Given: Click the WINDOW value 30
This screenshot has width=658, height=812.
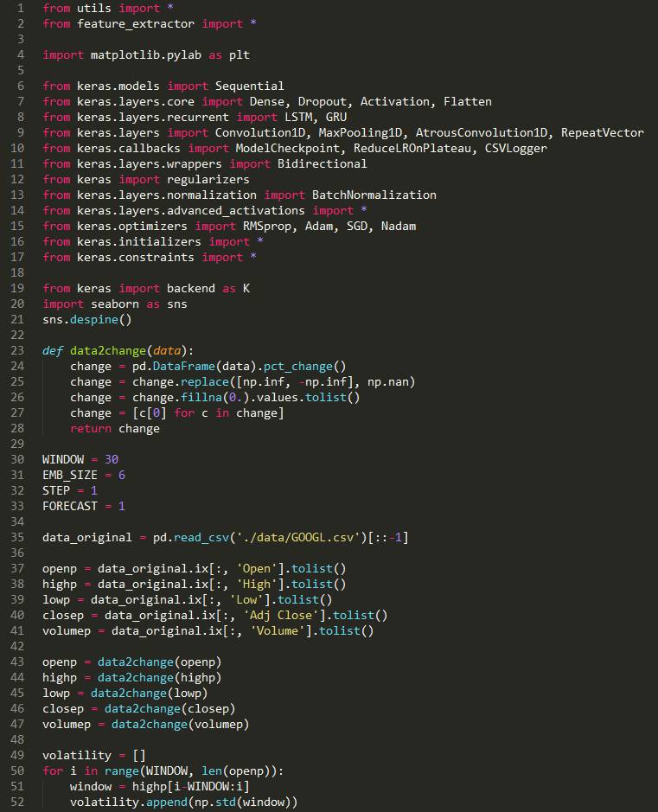Looking at the screenshot, I should pyautogui.click(x=112, y=459).
